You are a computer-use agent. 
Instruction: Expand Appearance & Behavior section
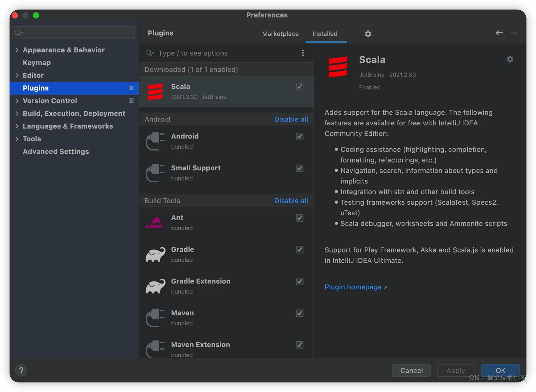pos(17,50)
